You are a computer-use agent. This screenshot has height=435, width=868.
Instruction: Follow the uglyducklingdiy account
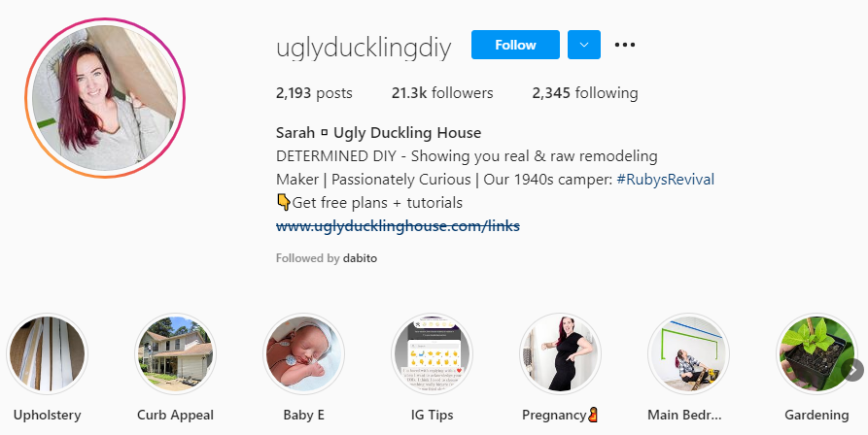515,45
